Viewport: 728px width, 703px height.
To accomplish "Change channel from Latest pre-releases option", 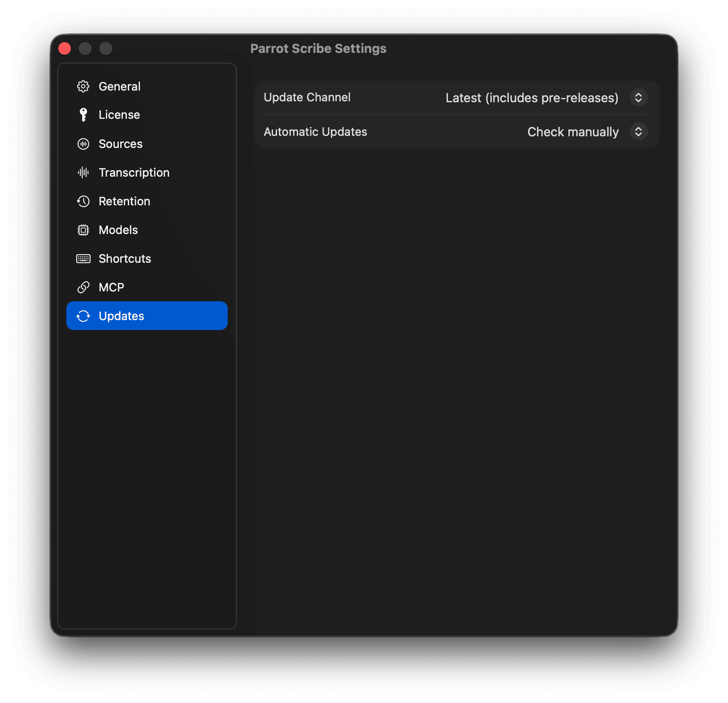I will tap(638, 98).
